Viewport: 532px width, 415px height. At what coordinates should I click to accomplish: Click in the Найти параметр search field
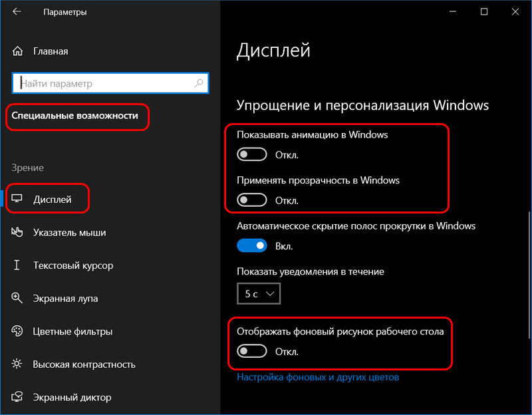tap(110, 82)
